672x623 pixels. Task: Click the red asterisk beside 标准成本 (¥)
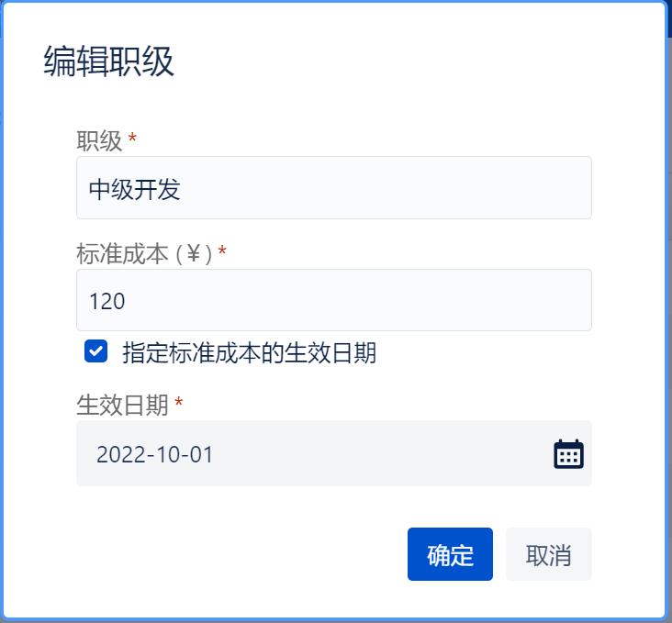[x=222, y=251]
